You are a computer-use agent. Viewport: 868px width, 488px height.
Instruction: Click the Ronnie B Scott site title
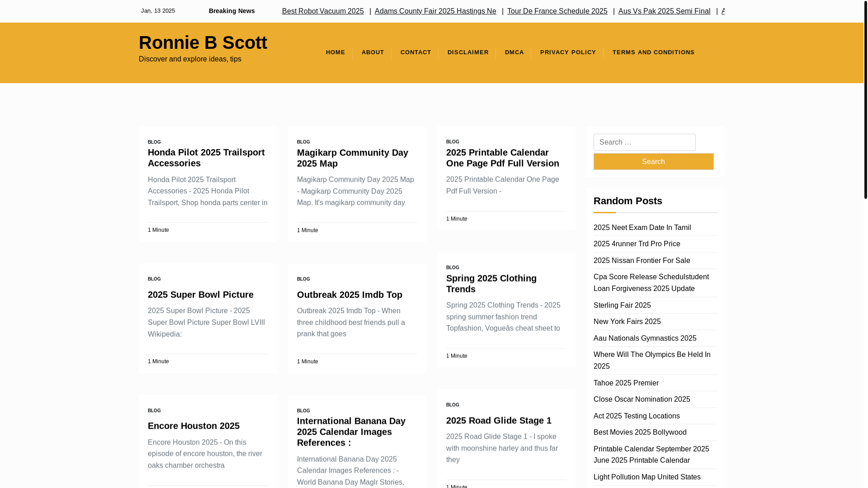pyautogui.click(x=203, y=42)
